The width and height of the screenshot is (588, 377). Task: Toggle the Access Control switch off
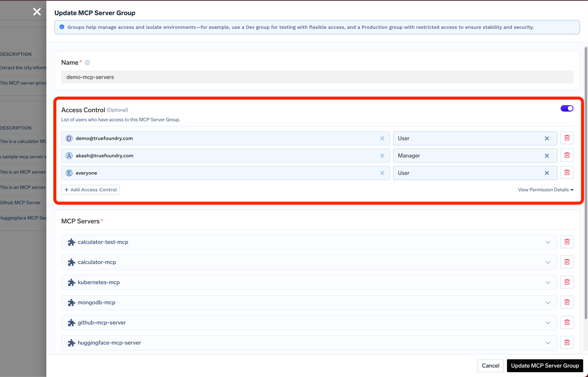coord(567,109)
